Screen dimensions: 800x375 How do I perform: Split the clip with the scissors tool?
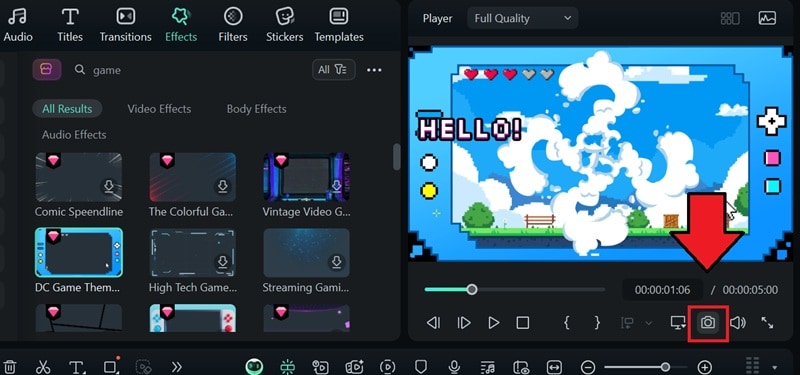pyautogui.click(x=43, y=367)
